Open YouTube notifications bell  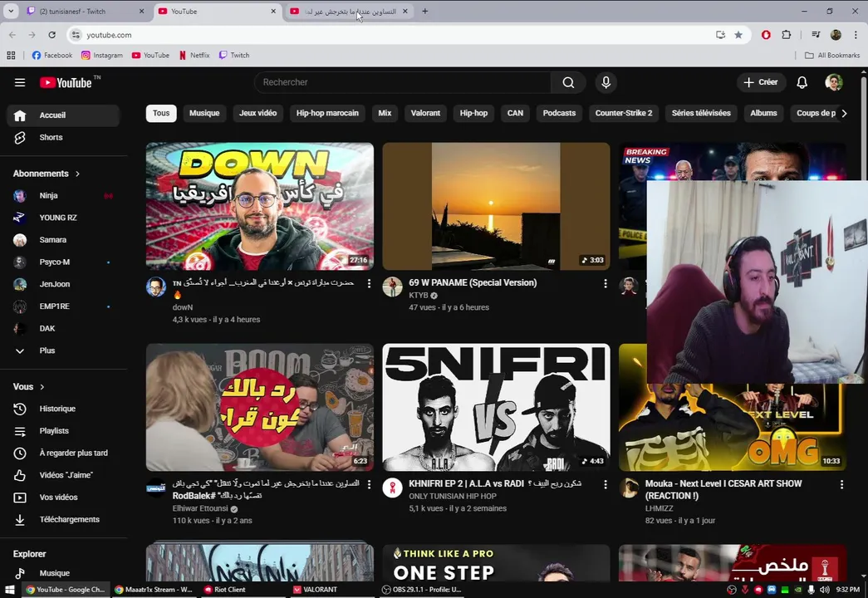[802, 82]
